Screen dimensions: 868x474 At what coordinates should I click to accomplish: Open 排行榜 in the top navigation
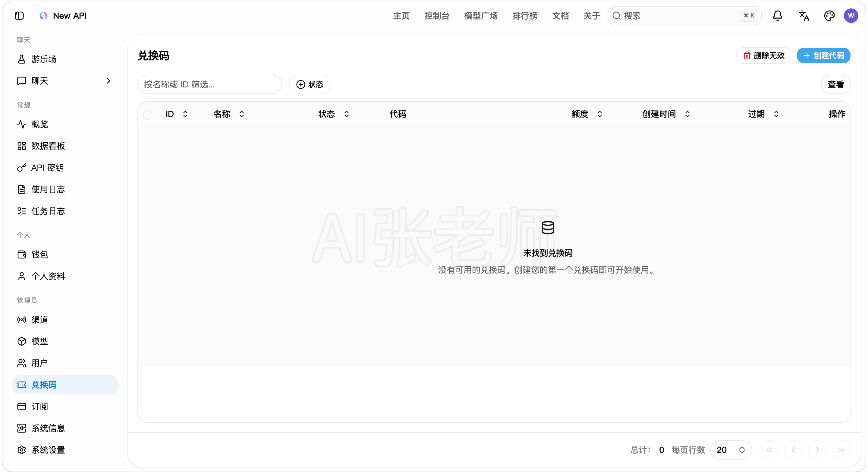[x=525, y=15]
